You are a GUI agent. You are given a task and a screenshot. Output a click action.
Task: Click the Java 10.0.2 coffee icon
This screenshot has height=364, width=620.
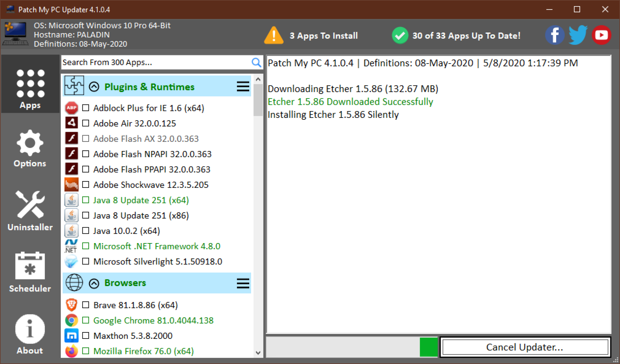pyautogui.click(x=71, y=231)
